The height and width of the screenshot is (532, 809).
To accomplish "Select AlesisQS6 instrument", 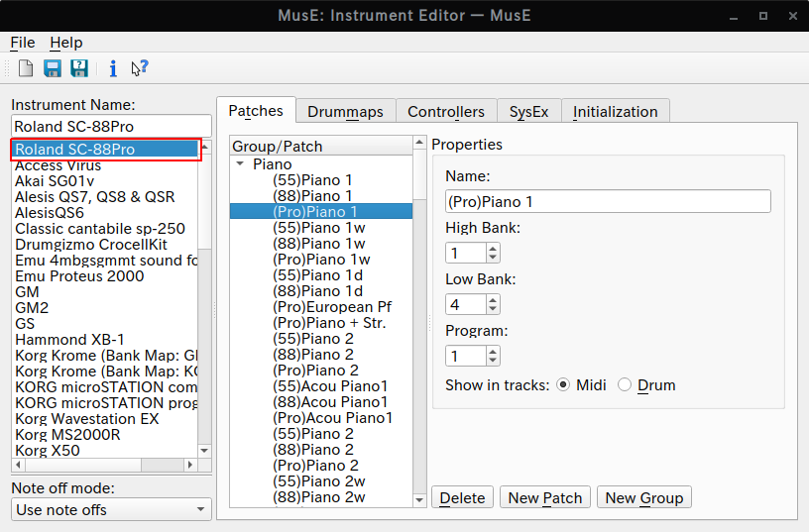I will tap(105, 213).
